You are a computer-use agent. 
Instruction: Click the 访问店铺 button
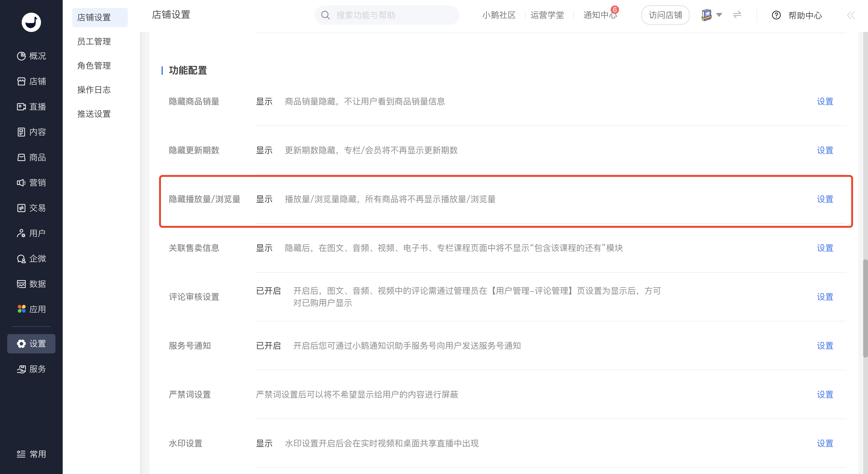point(665,15)
